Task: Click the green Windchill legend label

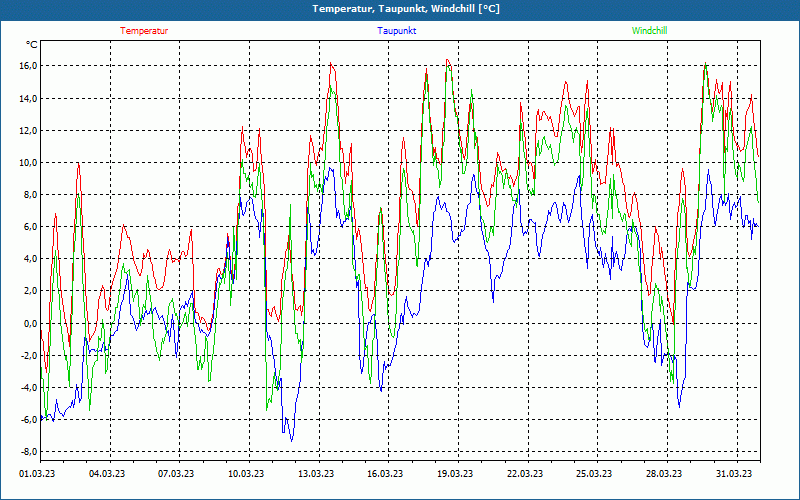Action: point(649,31)
